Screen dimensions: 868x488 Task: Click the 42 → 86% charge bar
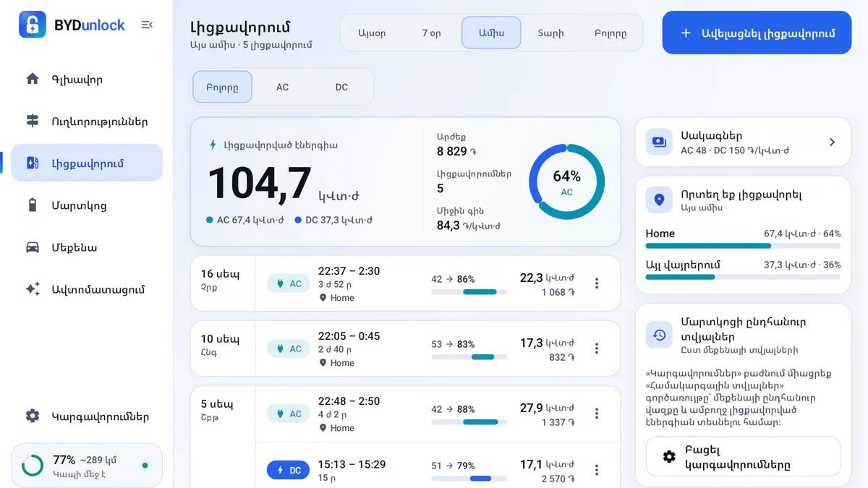click(469, 291)
